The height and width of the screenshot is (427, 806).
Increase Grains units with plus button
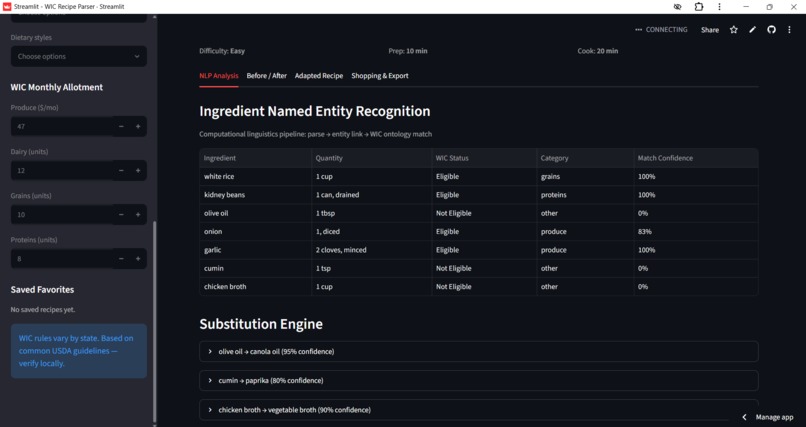coord(138,215)
